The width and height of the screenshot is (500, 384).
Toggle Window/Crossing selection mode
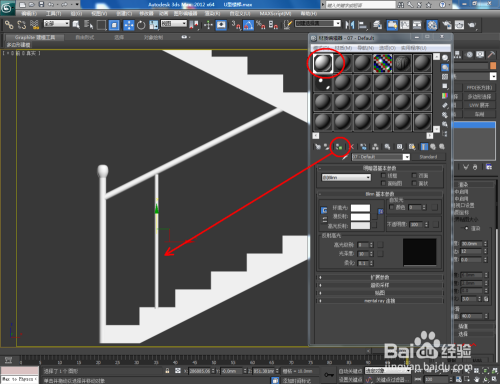pos(114,25)
